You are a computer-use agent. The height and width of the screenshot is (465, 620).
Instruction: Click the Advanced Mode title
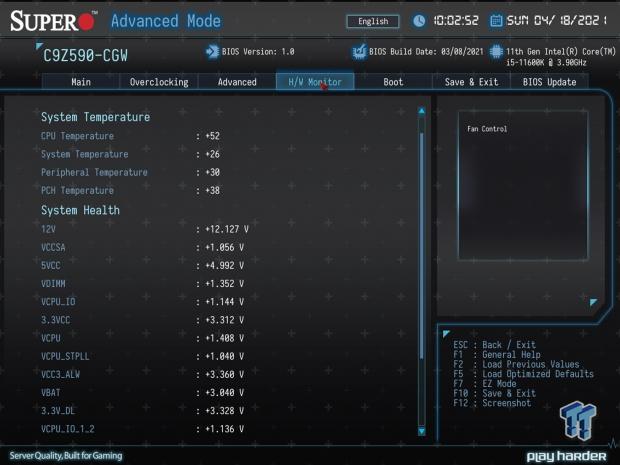pyautogui.click(x=166, y=21)
